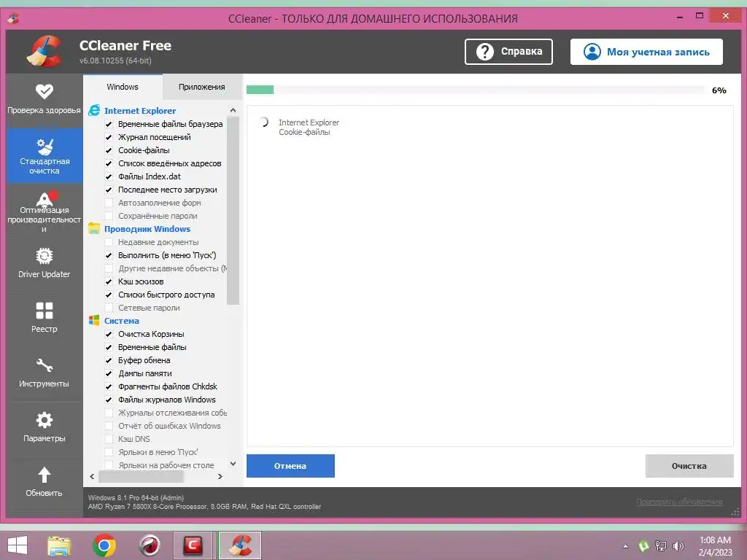The width and height of the screenshot is (747, 560).
Task: Collapse the Система section header
Action: (x=122, y=321)
